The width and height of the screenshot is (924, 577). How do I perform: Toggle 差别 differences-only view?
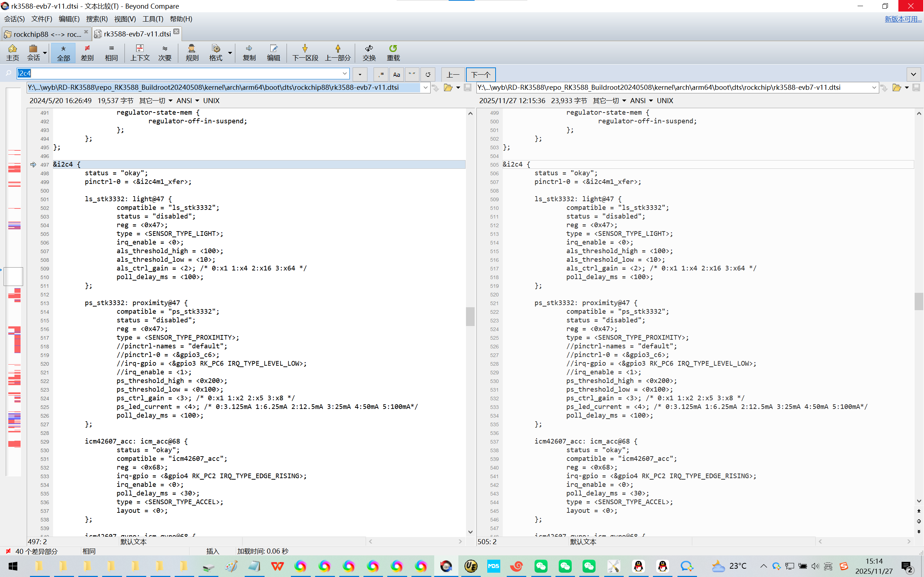(x=87, y=52)
